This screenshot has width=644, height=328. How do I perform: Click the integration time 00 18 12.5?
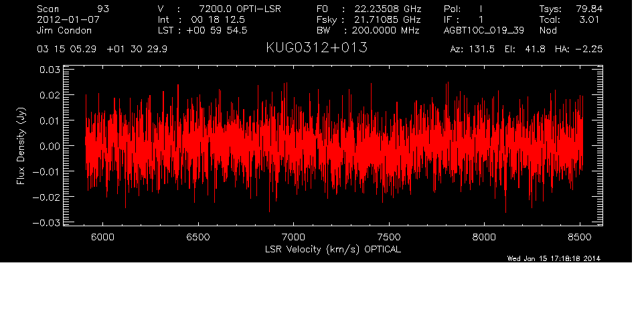[x=218, y=19]
